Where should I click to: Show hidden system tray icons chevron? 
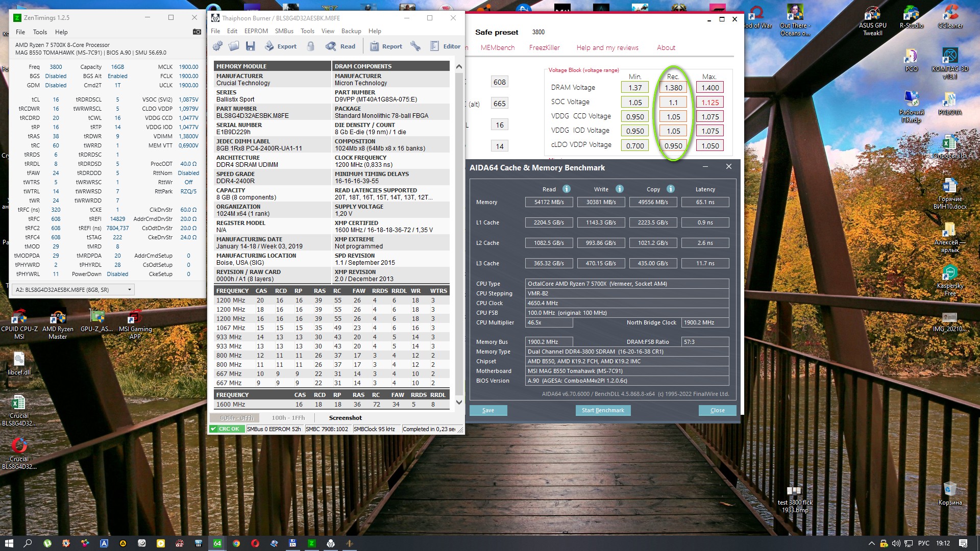[x=871, y=543]
